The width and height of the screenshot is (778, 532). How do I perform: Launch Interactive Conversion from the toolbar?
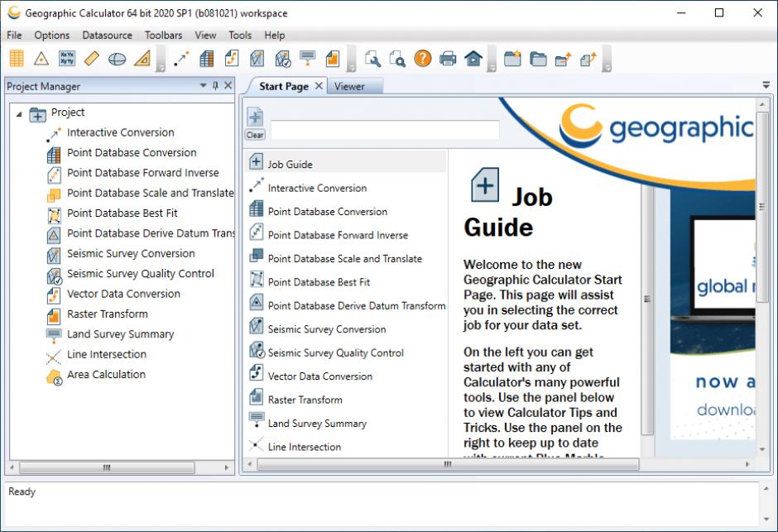point(181,59)
